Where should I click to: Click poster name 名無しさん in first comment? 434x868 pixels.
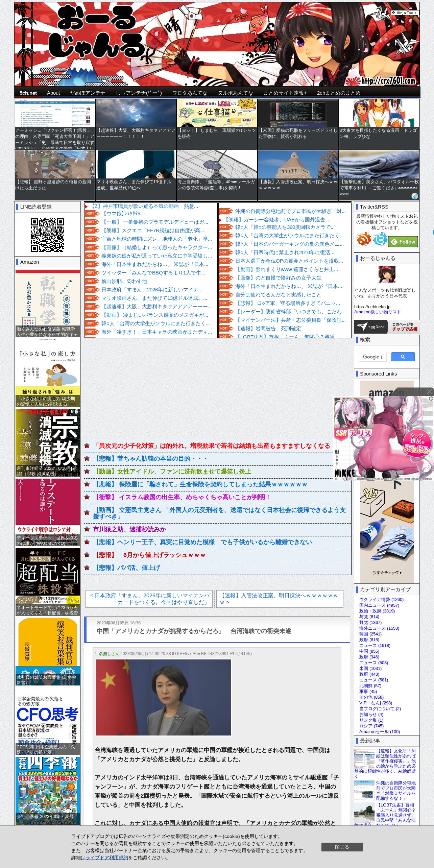tap(109, 653)
